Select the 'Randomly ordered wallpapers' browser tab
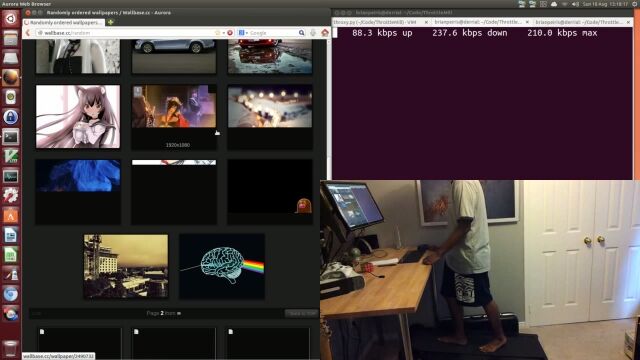This screenshot has height=360, width=640. pyautogui.click(x=64, y=22)
